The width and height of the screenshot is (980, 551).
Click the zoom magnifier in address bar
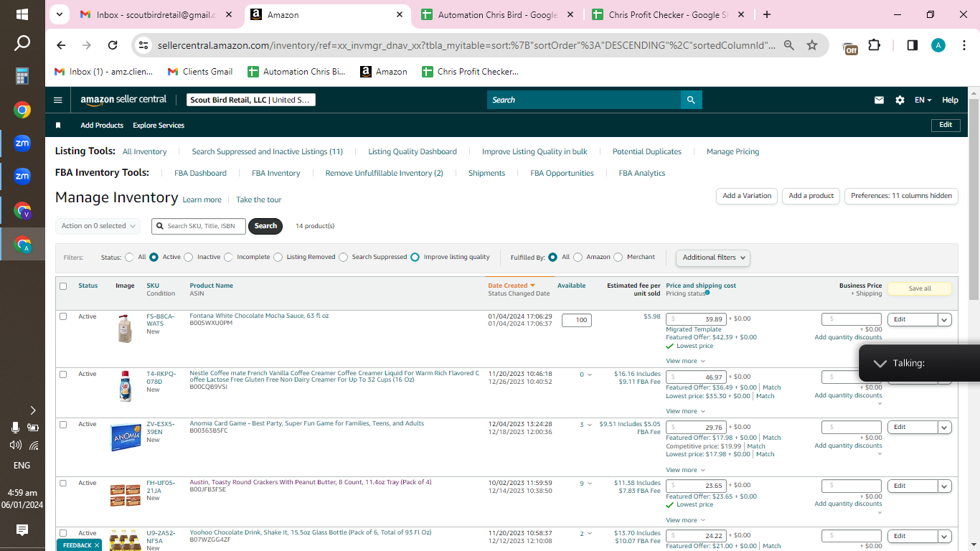click(x=789, y=45)
